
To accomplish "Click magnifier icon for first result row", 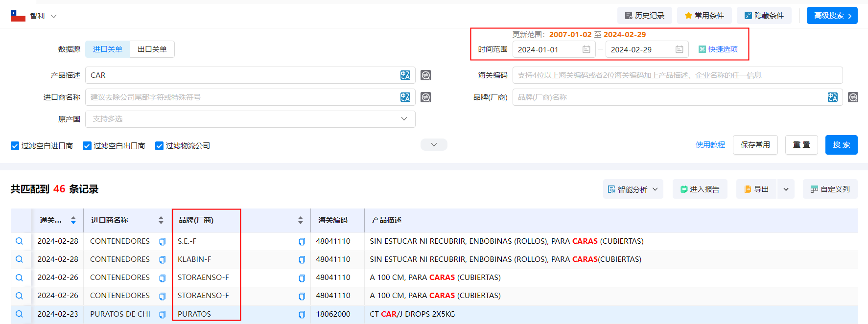I will [x=19, y=241].
